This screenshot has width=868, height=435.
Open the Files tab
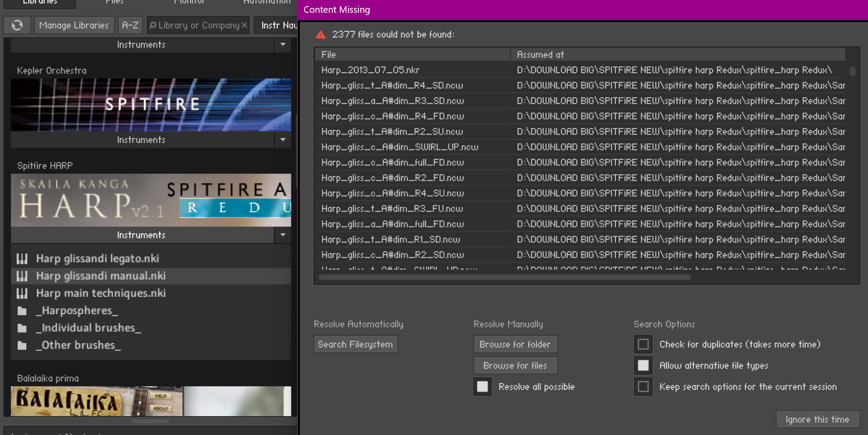pos(115,3)
